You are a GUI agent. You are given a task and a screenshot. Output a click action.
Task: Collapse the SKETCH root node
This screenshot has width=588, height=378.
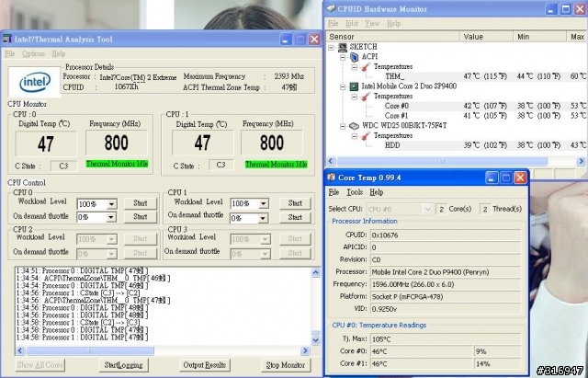click(x=331, y=47)
